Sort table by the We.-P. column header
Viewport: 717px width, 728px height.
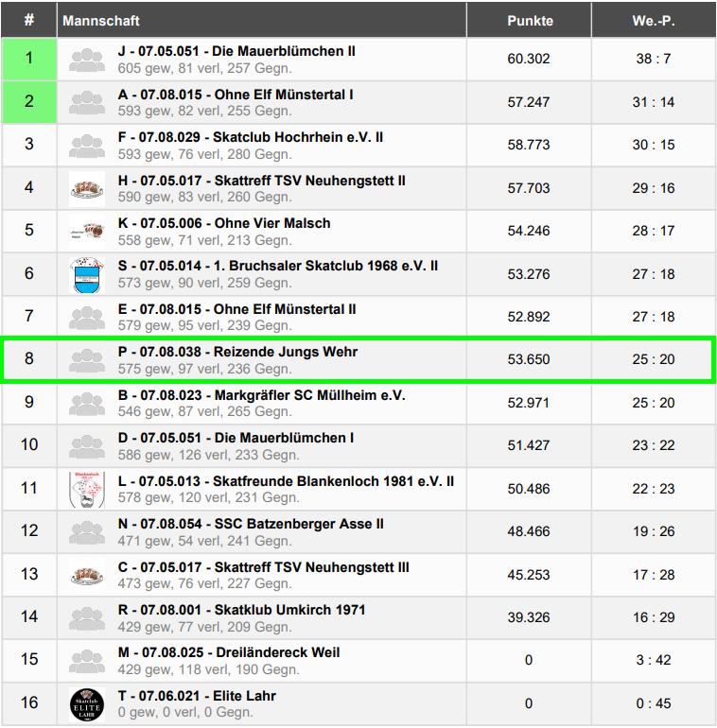pyautogui.click(x=654, y=21)
